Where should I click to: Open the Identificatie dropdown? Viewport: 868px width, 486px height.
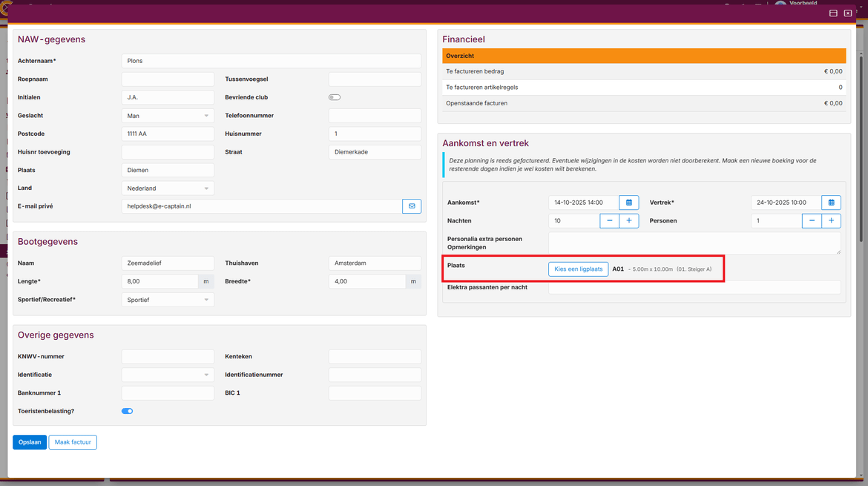(168, 375)
